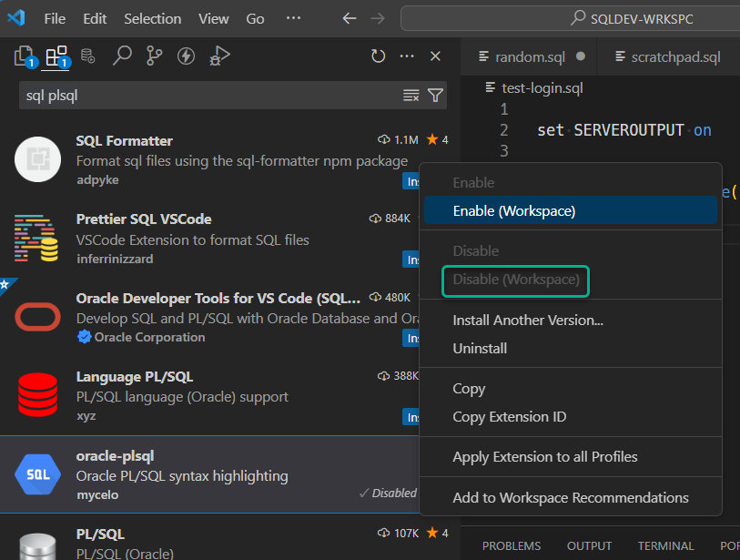Open the Selection menu
The height and width of the screenshot is (560, 740).
coord(152,18)
